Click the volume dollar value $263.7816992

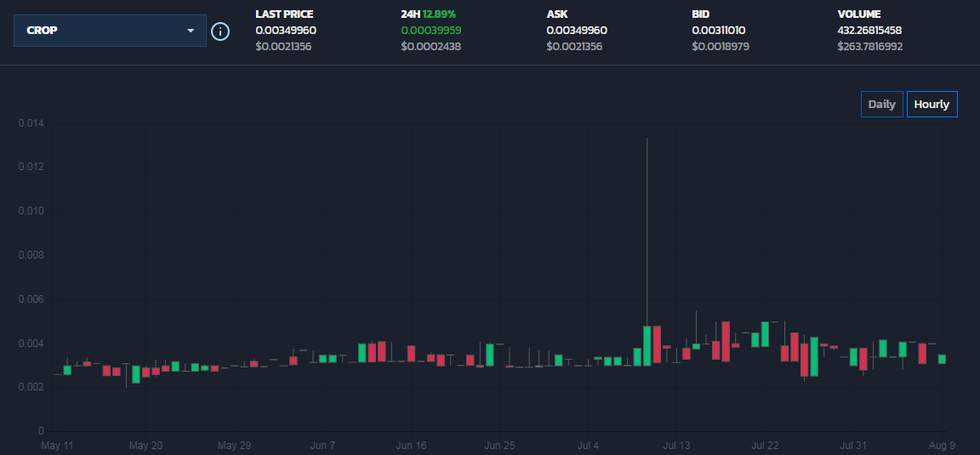pos(870,46)
